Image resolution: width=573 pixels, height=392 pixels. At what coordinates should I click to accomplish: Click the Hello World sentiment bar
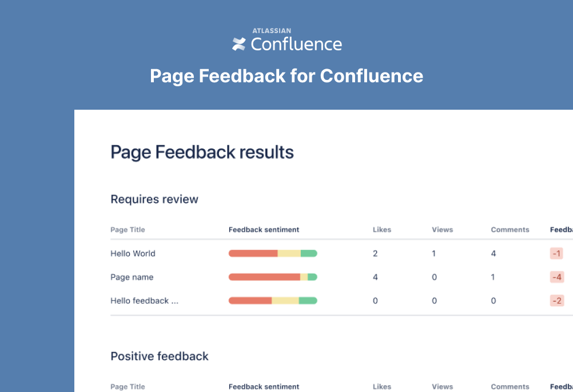(273, 253)
